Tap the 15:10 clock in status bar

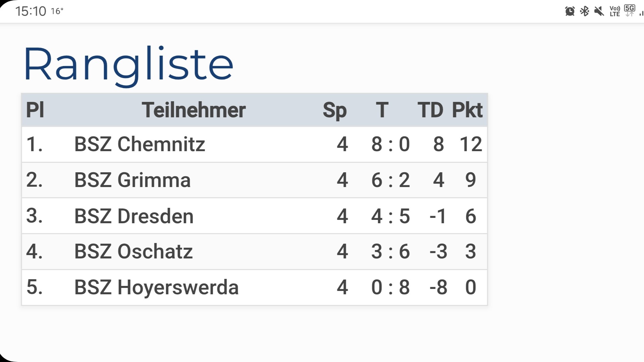coord(31,11)
